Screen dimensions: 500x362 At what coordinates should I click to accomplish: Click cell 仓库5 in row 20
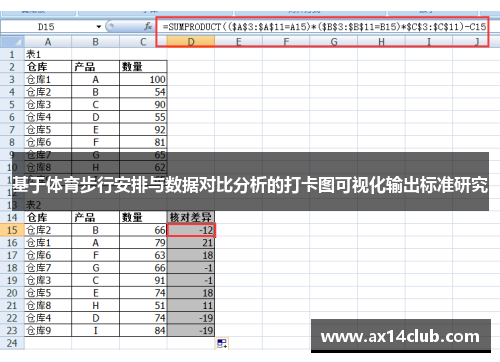[x=48, y=293]
